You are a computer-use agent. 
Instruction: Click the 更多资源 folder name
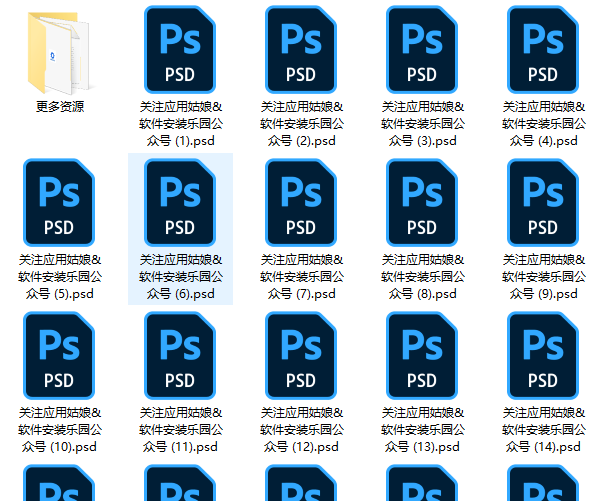point(60,106)
